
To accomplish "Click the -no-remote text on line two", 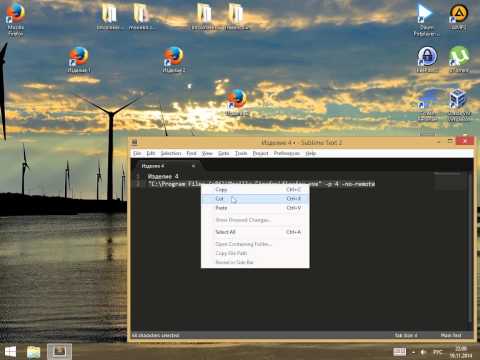I will 358,184.
